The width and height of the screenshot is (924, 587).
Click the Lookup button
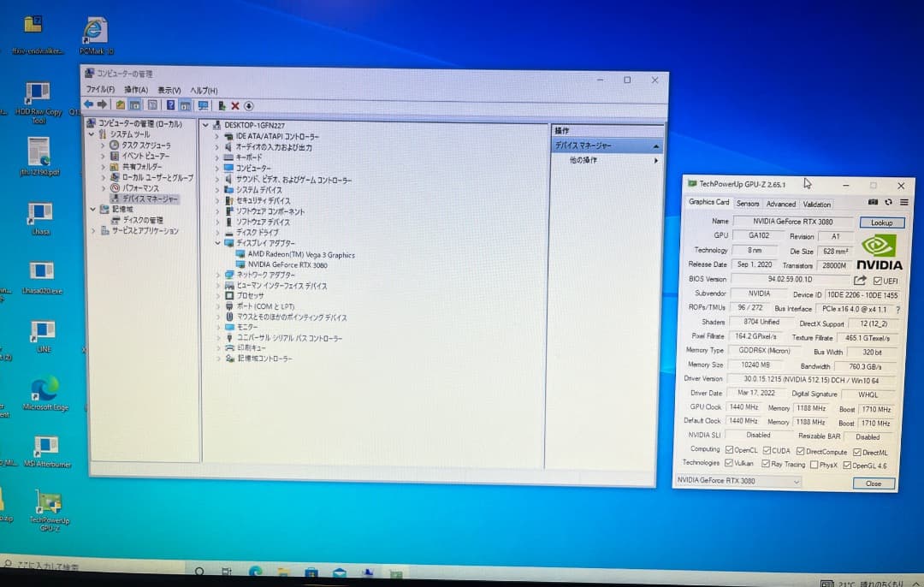pos(881,222)
